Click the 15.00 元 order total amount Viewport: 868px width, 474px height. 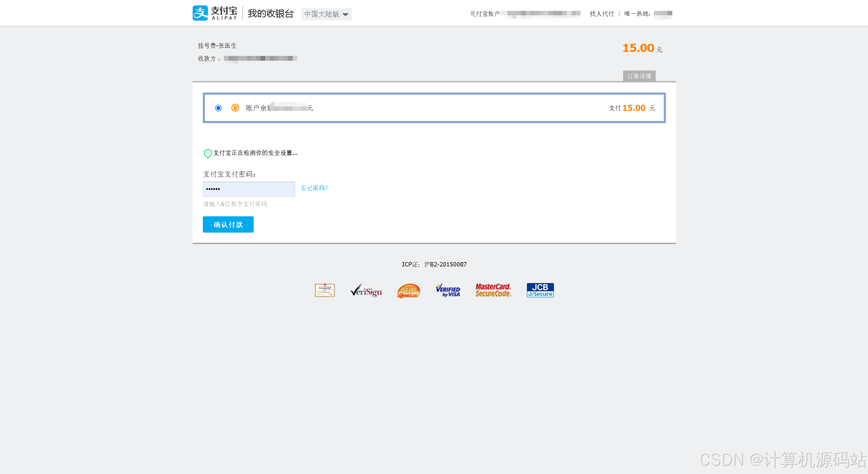point(642,48)
